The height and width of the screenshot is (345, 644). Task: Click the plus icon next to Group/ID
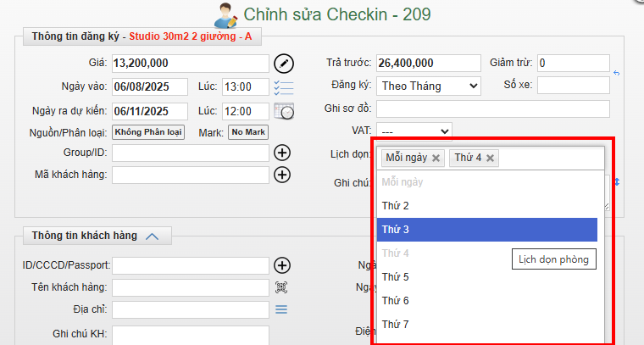283,153
